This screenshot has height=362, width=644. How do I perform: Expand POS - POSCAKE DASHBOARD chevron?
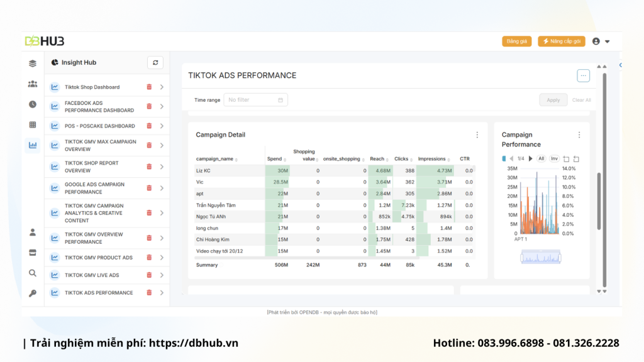click(162, 126)
